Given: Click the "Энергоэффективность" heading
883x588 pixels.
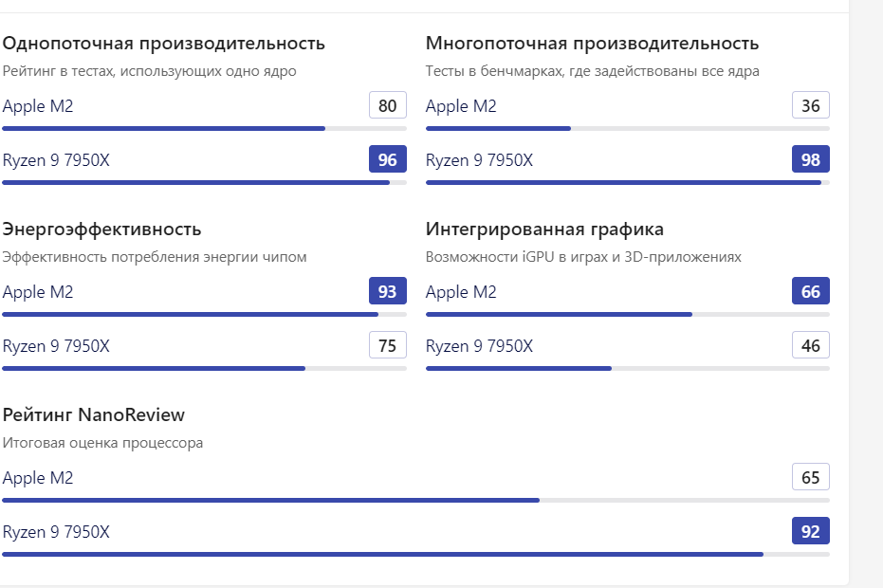Looking at the screenshot, I should [x=102, y=230].
